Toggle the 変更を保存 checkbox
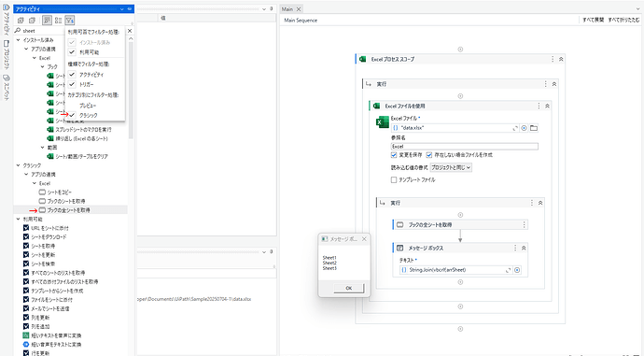 394,155
